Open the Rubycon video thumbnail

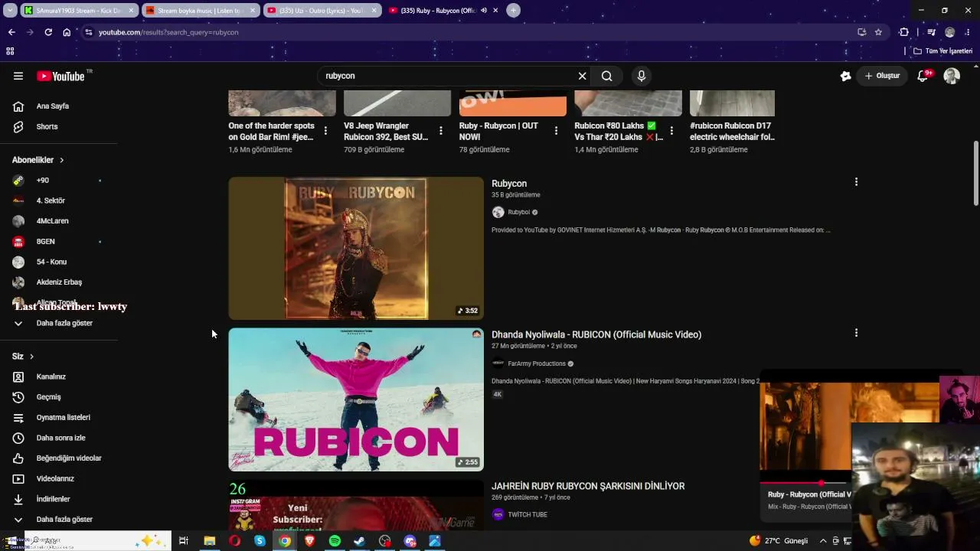[356, 248]
